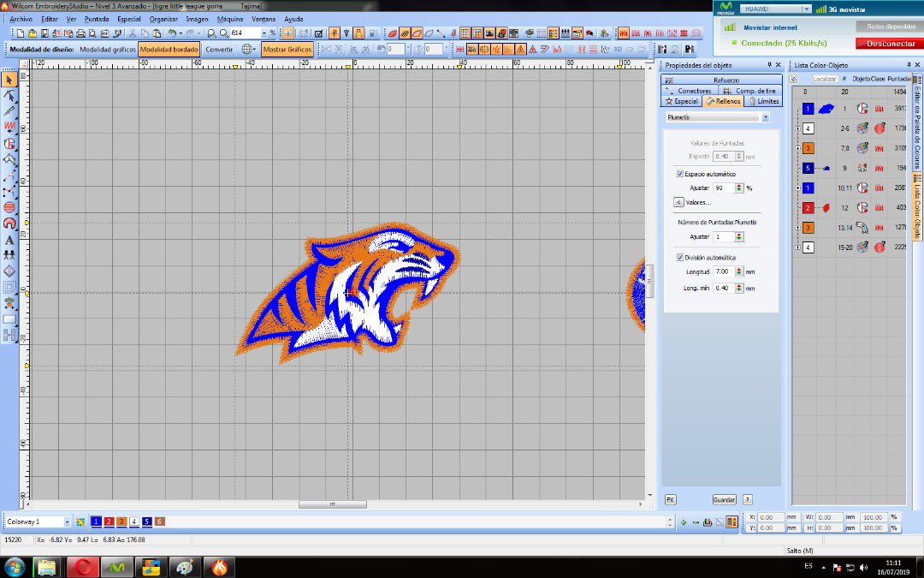Increase the Ajustar 90 % spinner

click(739, 186)
